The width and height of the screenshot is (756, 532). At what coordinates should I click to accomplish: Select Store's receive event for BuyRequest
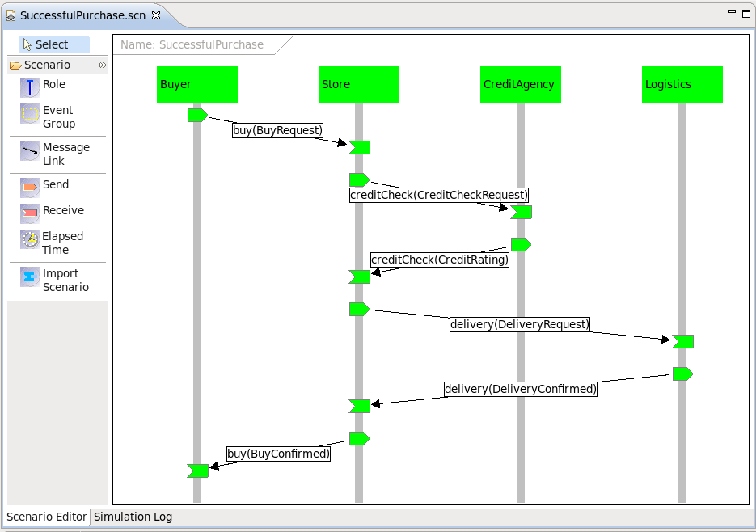[x=359, y=148]
